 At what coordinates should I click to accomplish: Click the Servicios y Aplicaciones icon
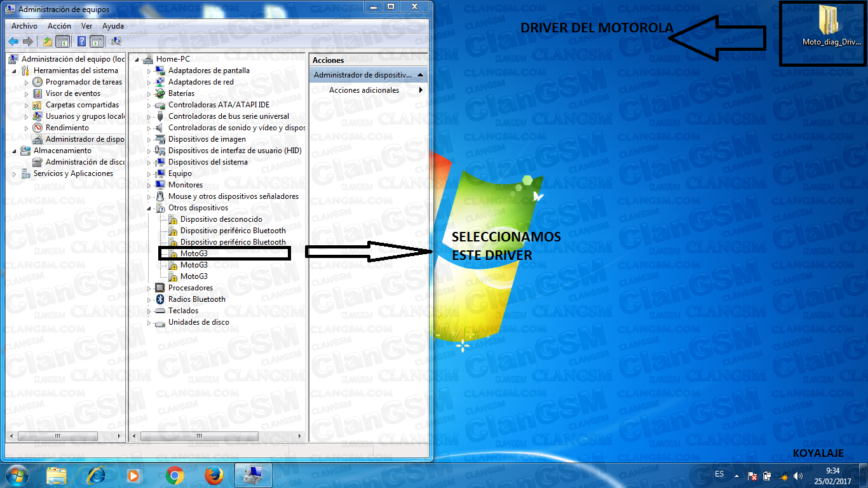click(x=25, y=173)
